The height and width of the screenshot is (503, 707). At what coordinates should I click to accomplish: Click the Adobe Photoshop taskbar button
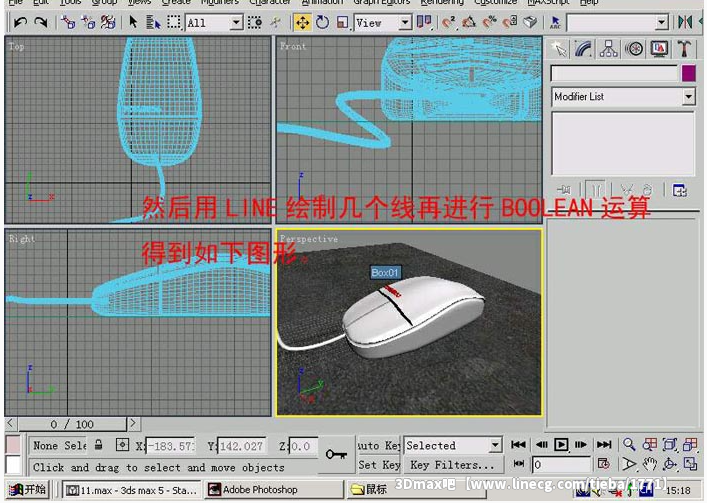coord(273,489)
